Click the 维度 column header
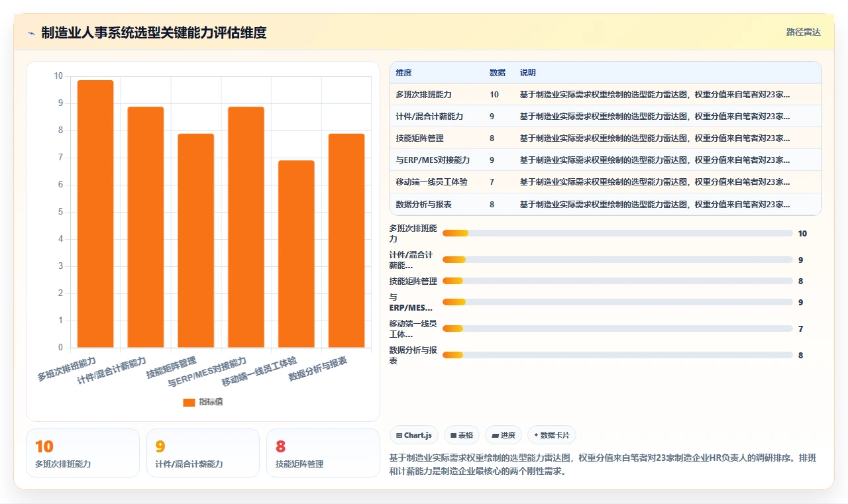The image size is (848, 504). coord(403,73)
